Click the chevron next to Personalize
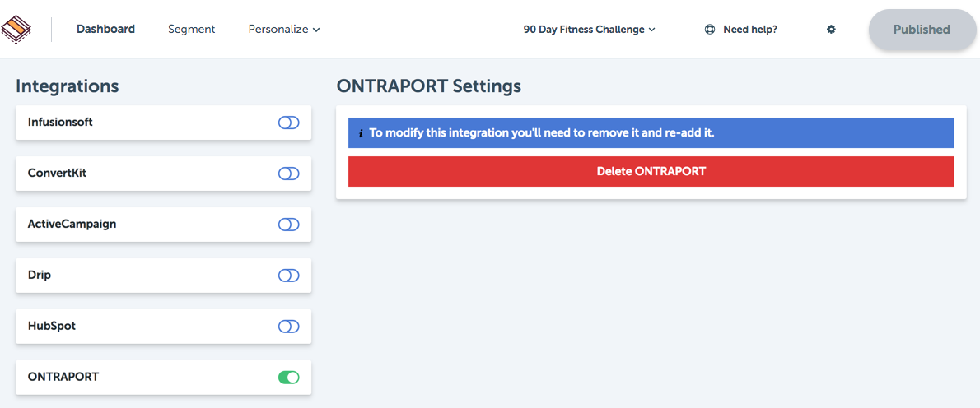The image size is (980, 408). tap(316, 30)
